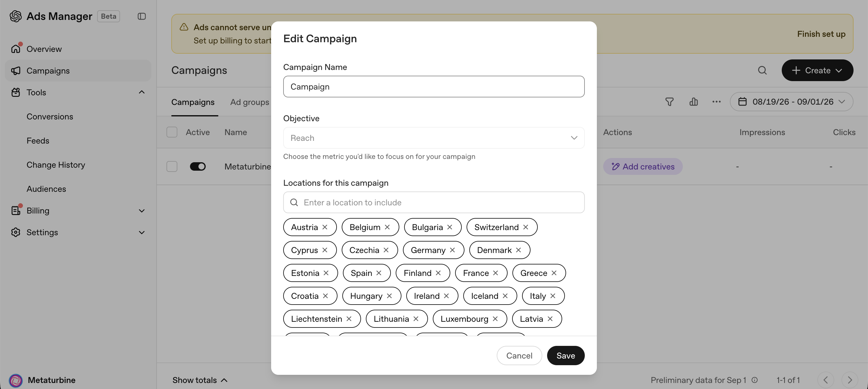Cancel the Edit Campaign dialog

pos(519,355)
